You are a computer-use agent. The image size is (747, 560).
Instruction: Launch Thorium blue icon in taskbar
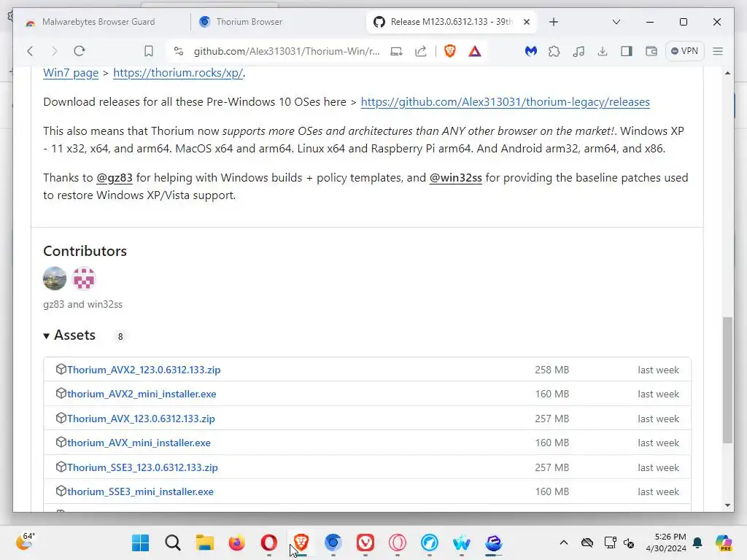[333, 542]
